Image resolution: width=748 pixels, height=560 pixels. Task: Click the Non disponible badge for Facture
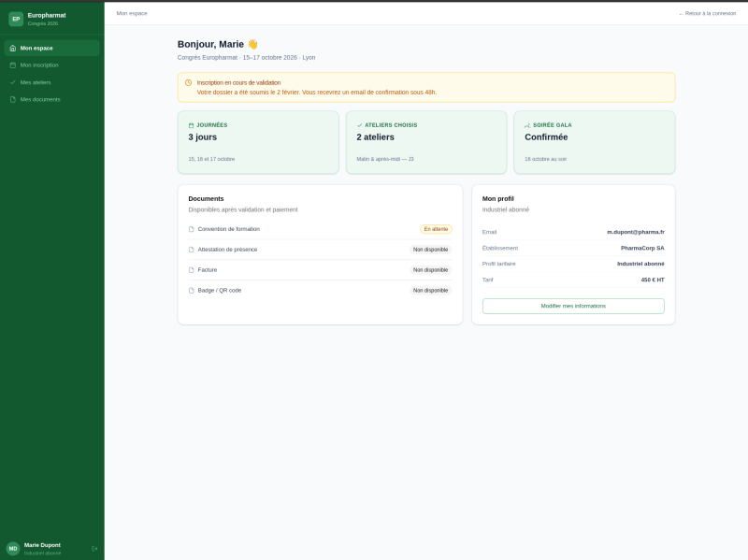click(431, 270)
